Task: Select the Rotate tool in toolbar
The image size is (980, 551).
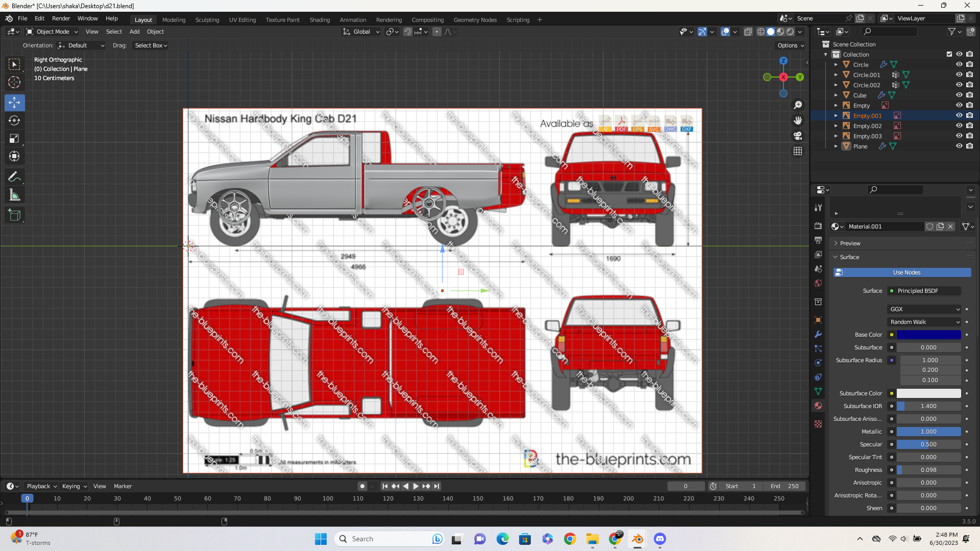Action: [14, 120]
